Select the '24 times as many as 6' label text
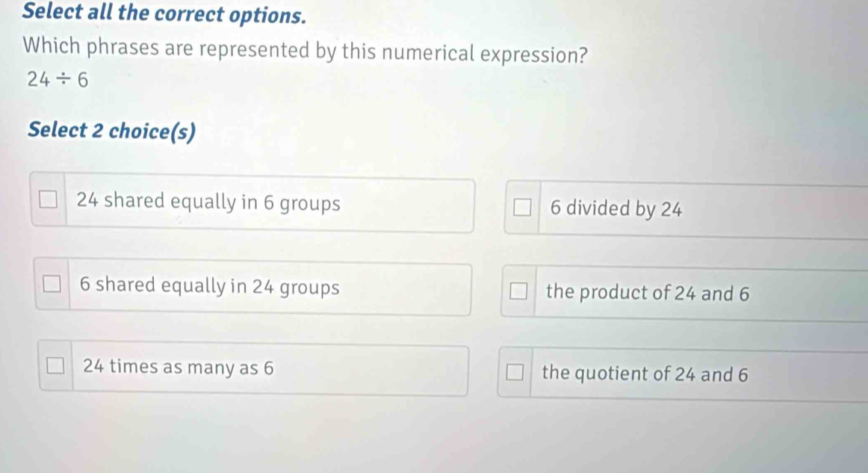Screen dimensions: 868x473 [179, 368]
